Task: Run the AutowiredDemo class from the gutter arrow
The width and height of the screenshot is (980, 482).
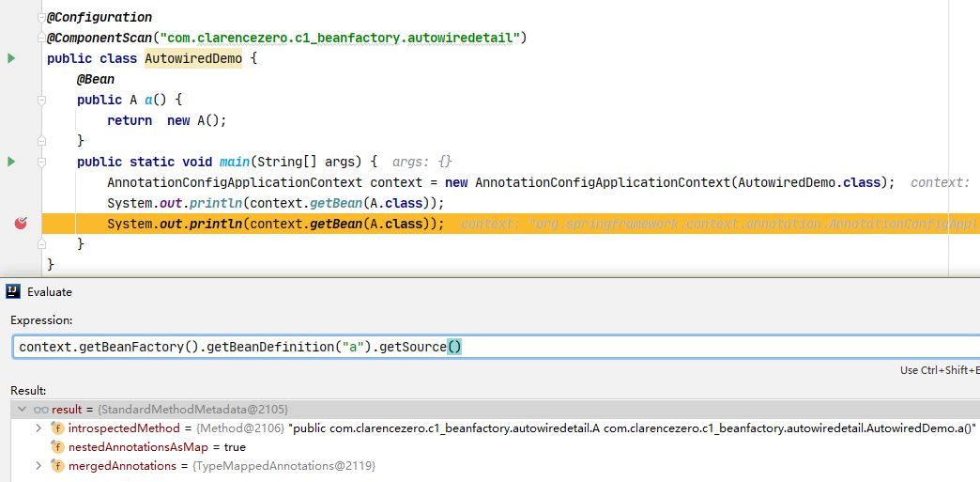Action: (10, 58)
